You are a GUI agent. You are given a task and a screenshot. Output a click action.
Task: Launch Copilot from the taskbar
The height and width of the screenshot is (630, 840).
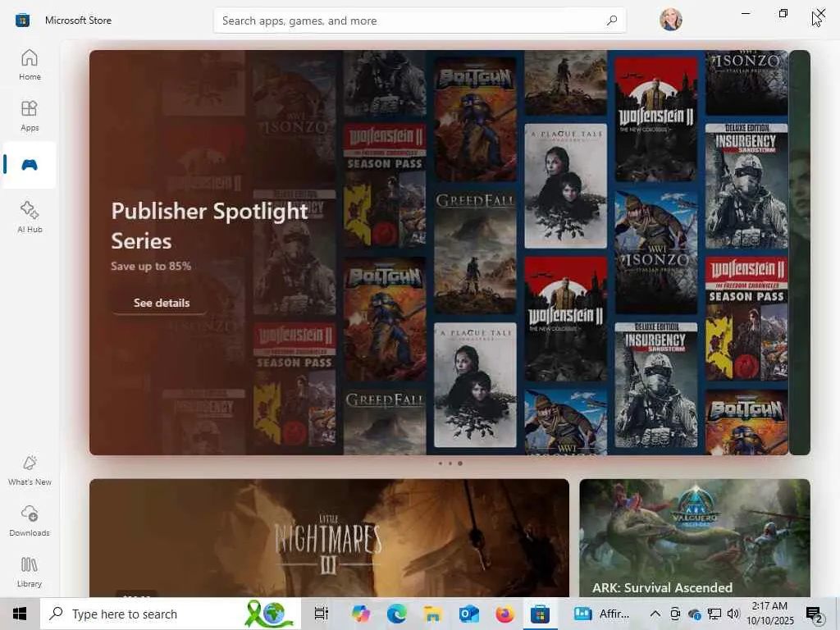point(361,614)
